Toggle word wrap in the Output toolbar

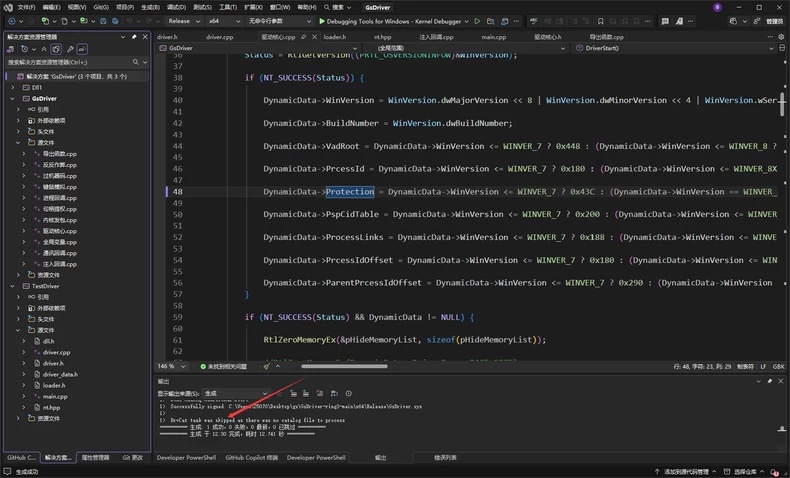coord(334,393)
